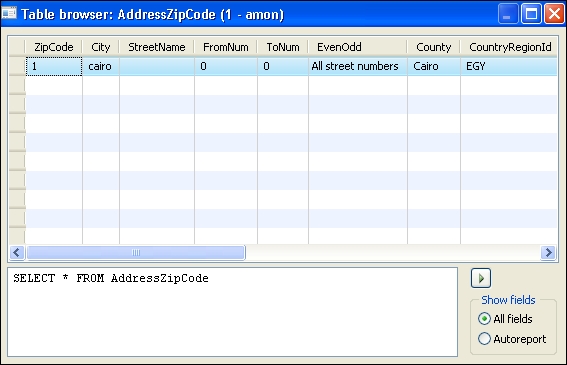Click the ToNum column header
Screen dimensions: 567x365
283,47
